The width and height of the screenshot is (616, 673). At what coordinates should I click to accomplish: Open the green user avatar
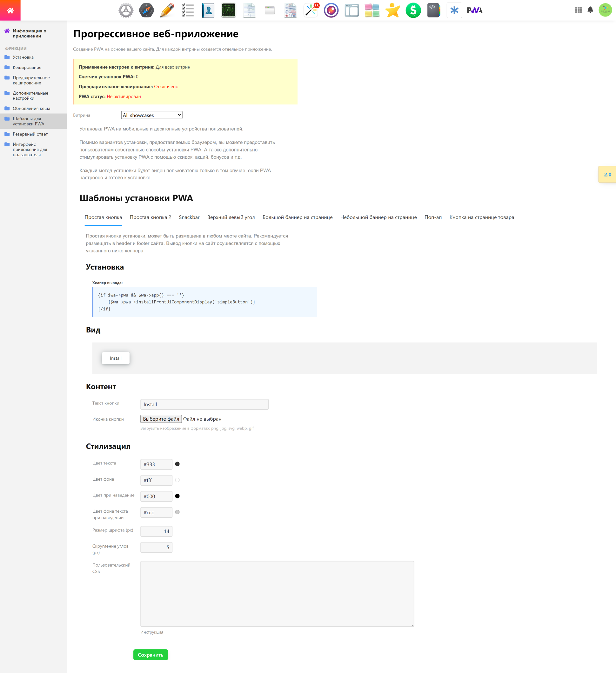pos(605,10)
